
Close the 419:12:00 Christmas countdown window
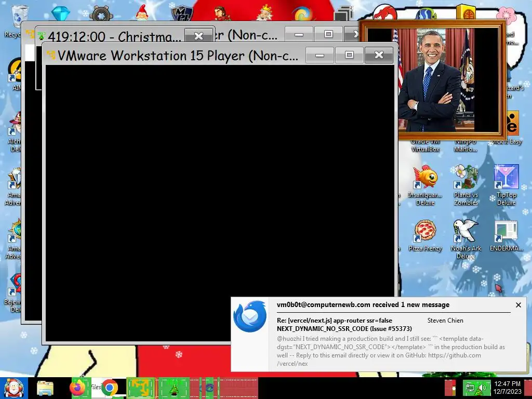tap(198, 36)
